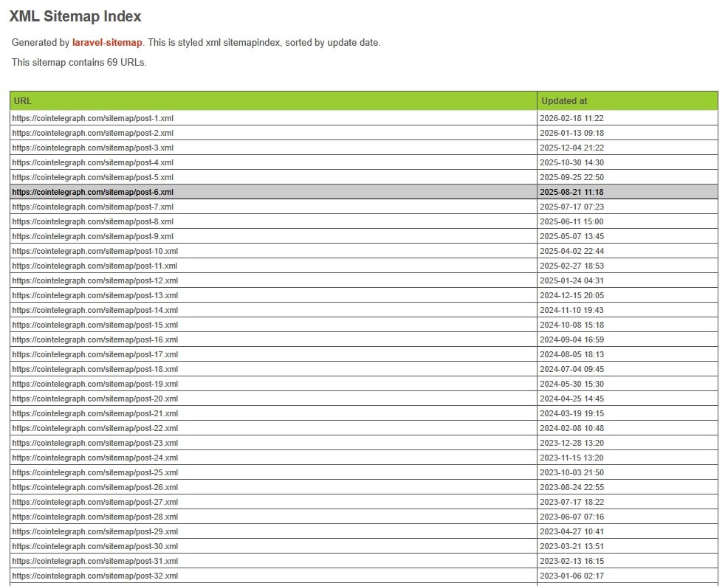Open the post-7.xml sitemap link
Image resolution: width=728 pixels, height=586 pixels.
(x=93, y=207)
